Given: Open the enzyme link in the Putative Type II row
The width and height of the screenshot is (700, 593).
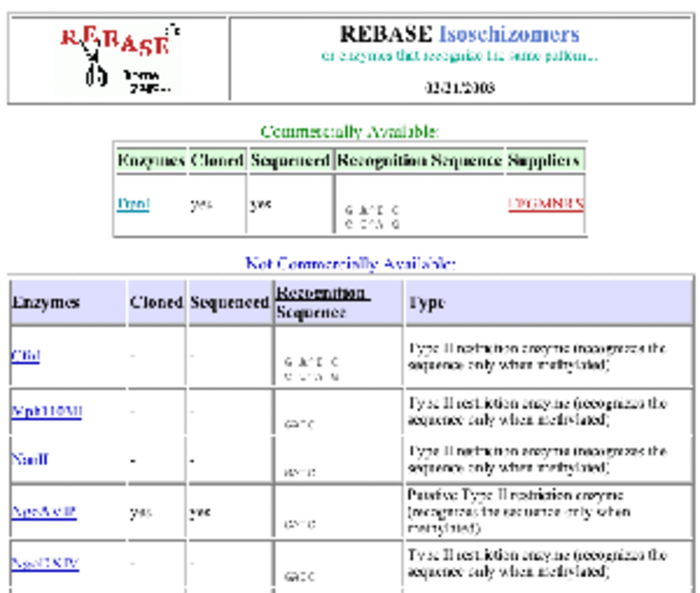Looking at the screenshot, I should [x=44, y=512].
